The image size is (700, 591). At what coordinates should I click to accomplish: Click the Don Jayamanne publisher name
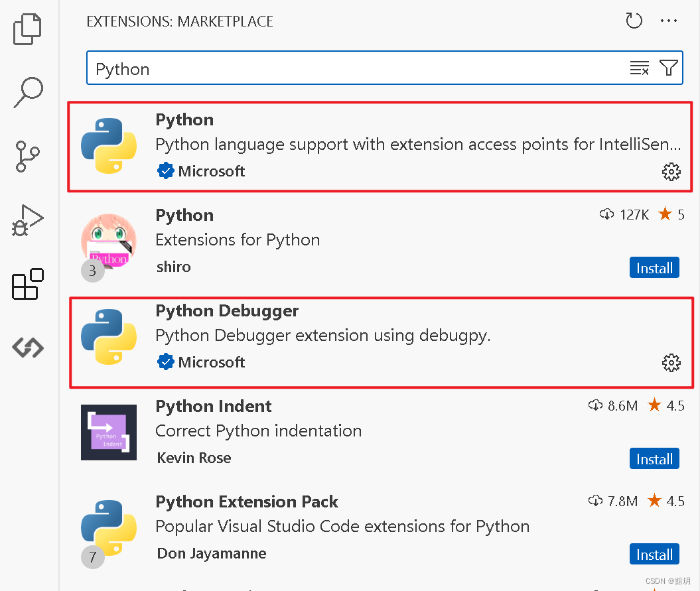[212, 553]
